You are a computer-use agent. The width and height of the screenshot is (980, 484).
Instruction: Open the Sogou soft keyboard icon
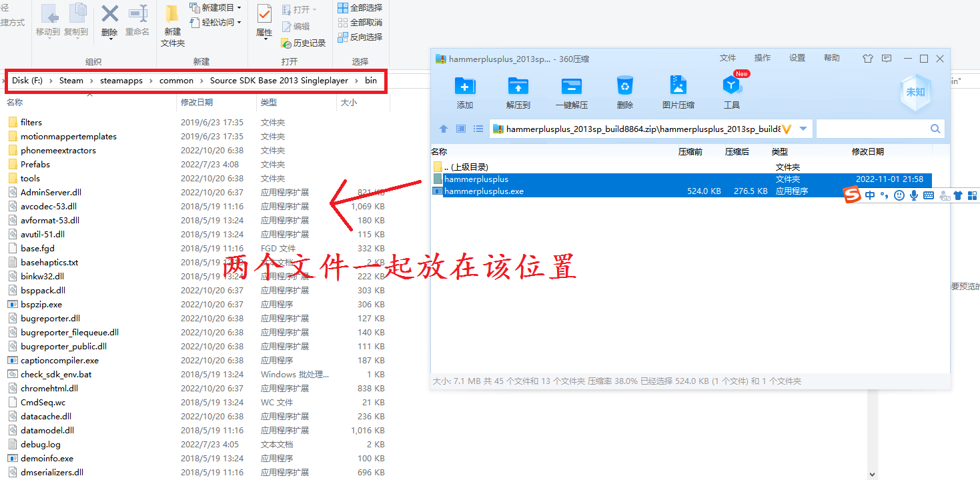[928, 195]
